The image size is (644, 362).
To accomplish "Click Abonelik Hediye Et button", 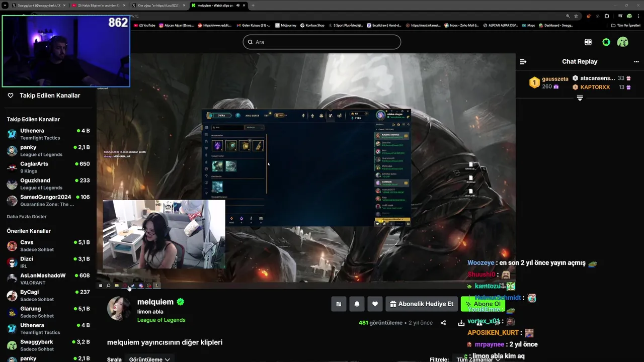I will (422, 304).
